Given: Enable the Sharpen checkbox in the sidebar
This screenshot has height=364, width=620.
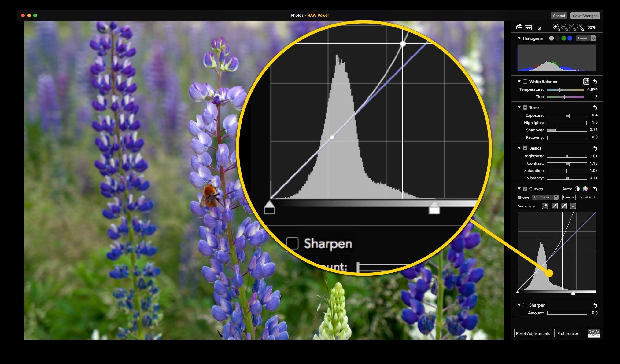Looking at the screenshot, I should [x=525, y=305].
